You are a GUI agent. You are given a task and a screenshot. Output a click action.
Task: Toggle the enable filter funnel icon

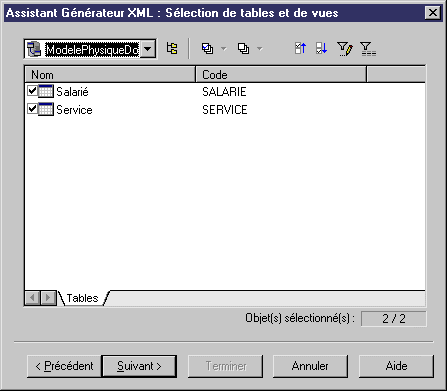coord(368,49)
